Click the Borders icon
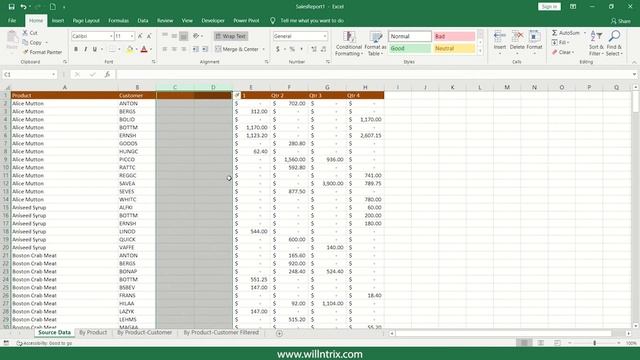This screenshot has width=640, height=360. pyautogui.click(x=112, y=49)
